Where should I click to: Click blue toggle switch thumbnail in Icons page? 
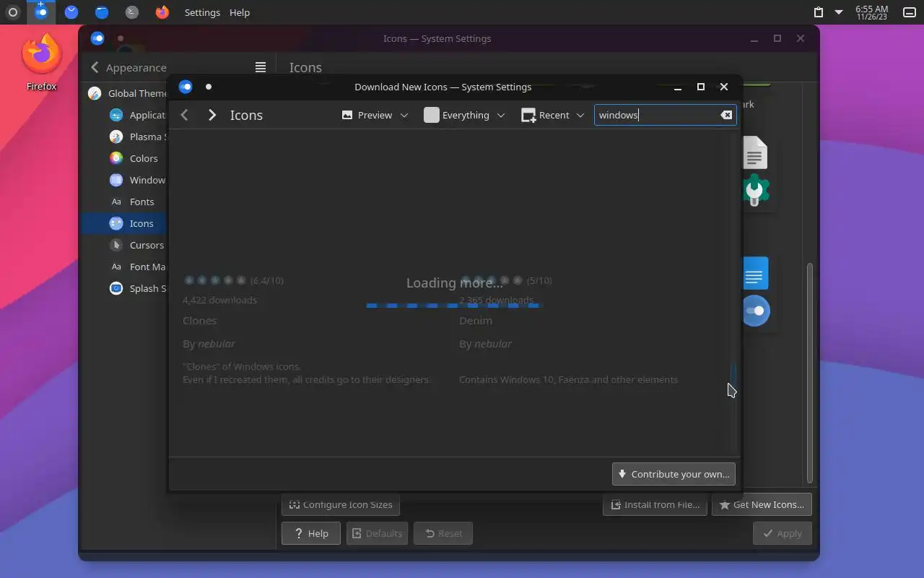click(x=756, y=311)
